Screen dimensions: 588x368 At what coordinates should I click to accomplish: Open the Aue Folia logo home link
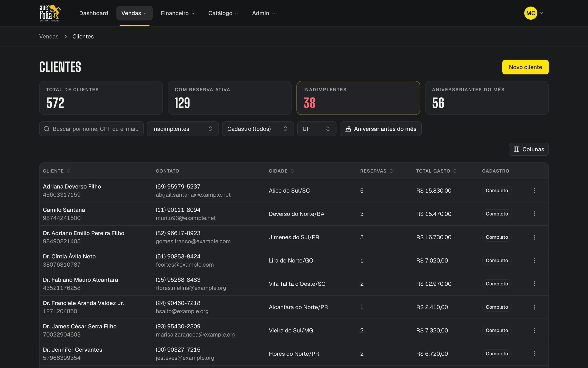pos(50,13)
